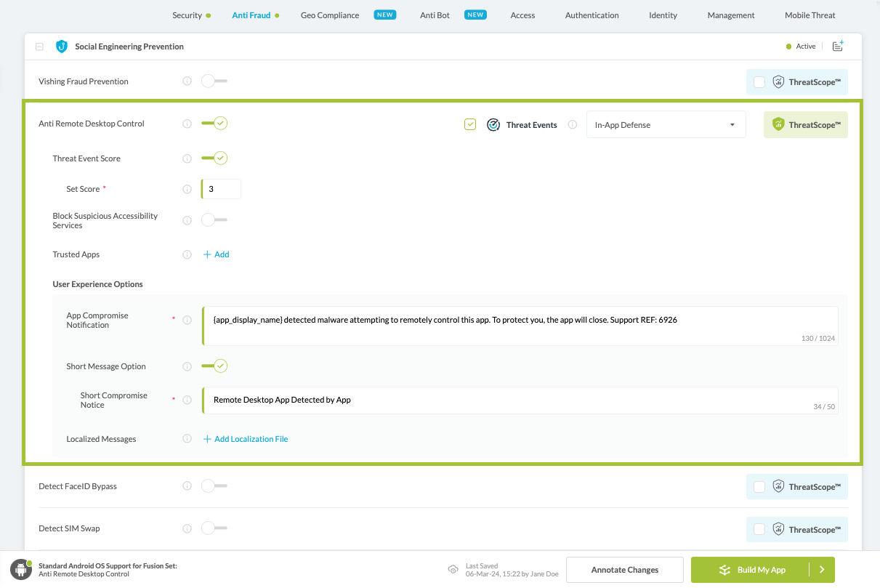Click the Android robot icon in footer
880x588 pixels.
(x=21, y=570)
